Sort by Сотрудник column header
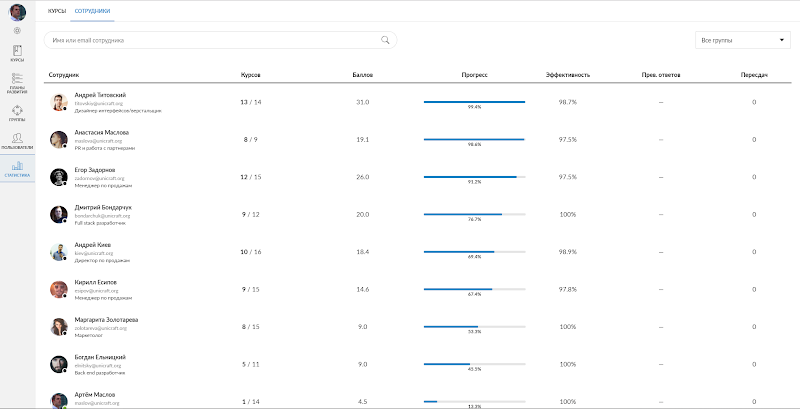800x409 pixels. [x=64, y=75]
